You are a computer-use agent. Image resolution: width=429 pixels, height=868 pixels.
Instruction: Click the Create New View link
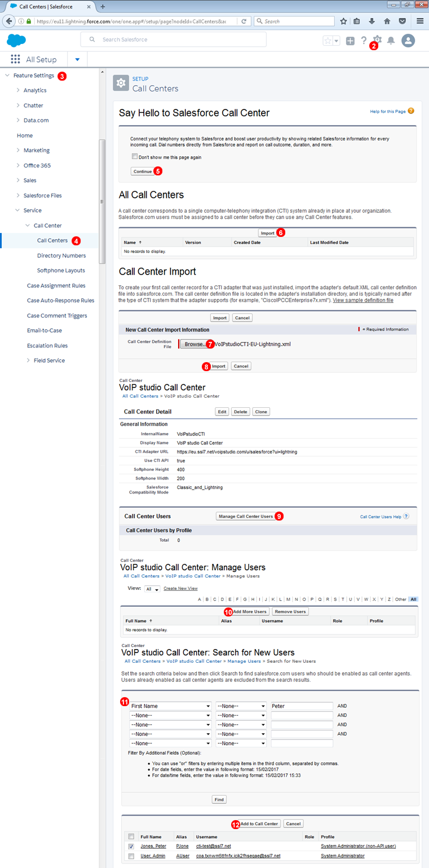click(x=180, y=588)
